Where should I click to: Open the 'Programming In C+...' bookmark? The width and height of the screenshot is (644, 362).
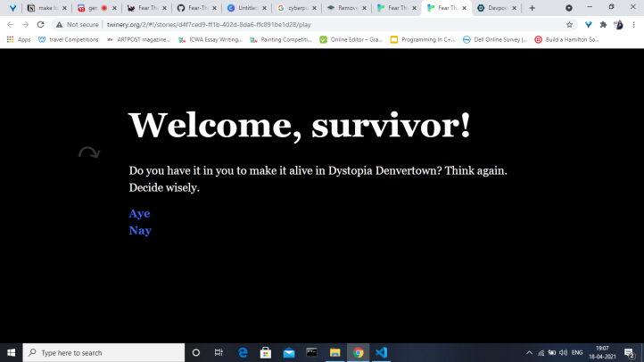423,39
